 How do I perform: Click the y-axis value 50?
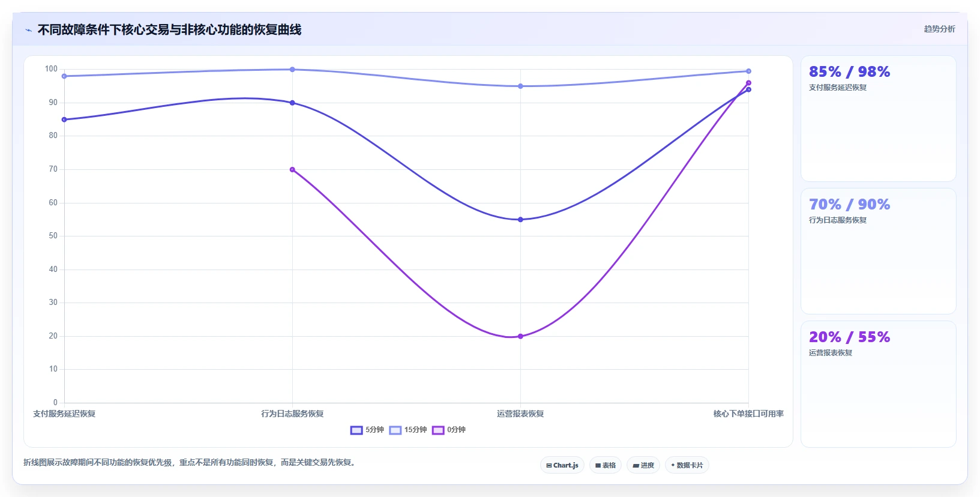click(53, 236)
